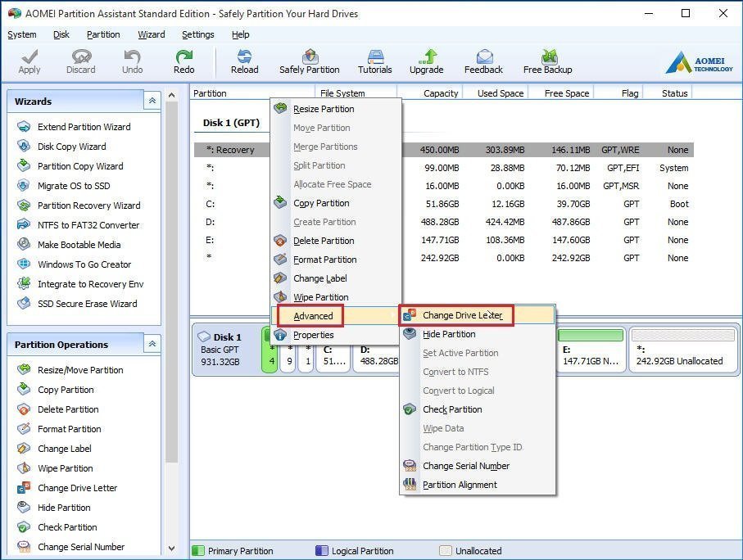Choose Change Label from context menu

coord(336,278)
